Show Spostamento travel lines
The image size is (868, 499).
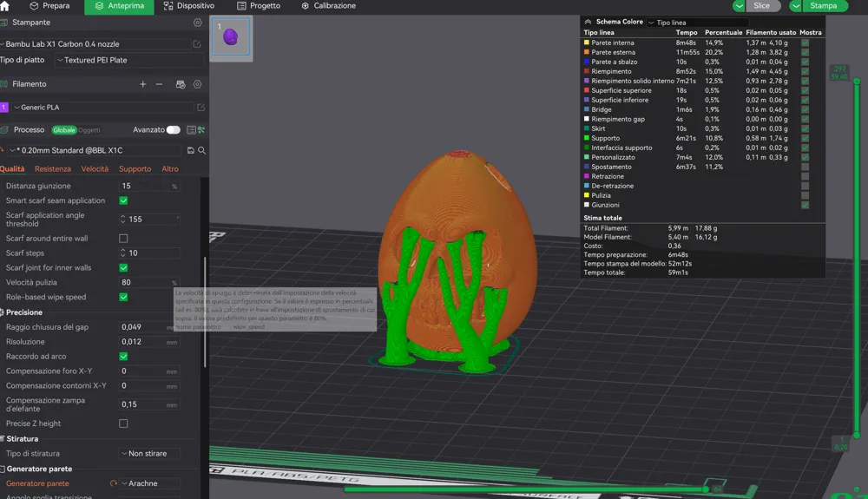point(805,167)
